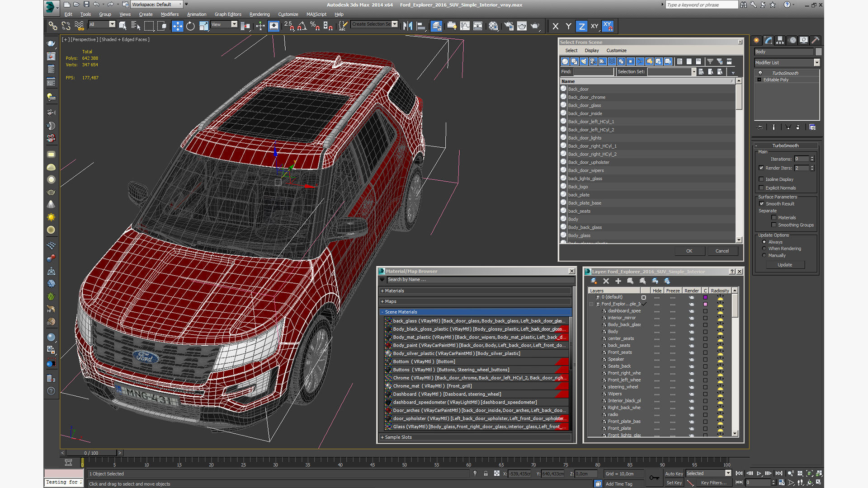868x488 pixels.
Task: Click the Set Key button
Action: (674, 483)
